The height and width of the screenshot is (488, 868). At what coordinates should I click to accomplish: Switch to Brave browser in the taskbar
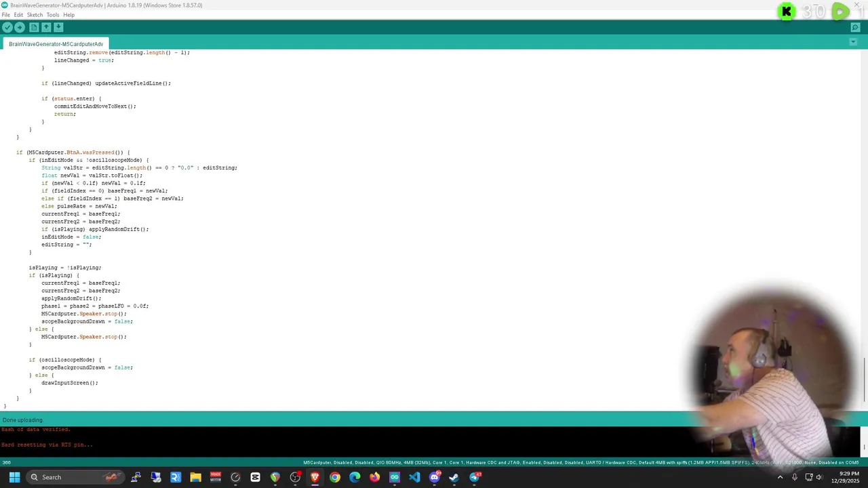click(x=315, y=477)
